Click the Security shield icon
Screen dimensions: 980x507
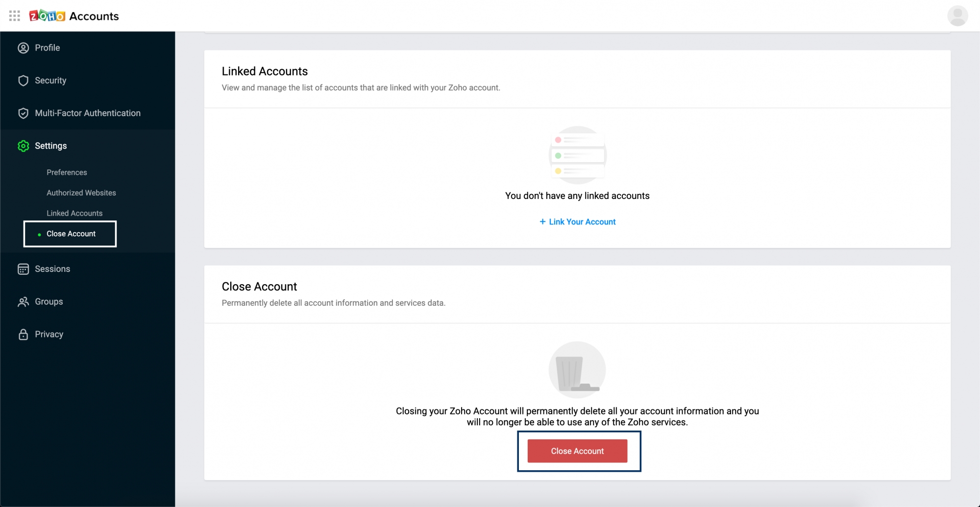tap(23, 81)
